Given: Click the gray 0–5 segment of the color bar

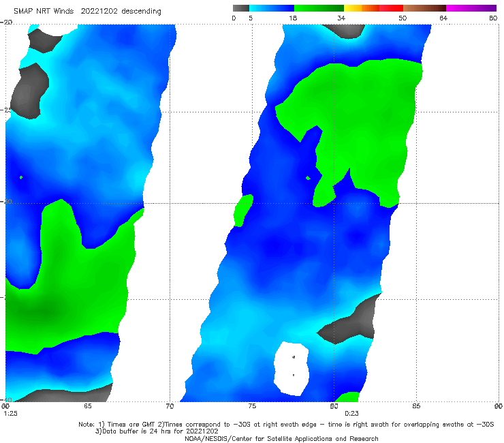Looking at the screenshot, I should click(240, 8).
